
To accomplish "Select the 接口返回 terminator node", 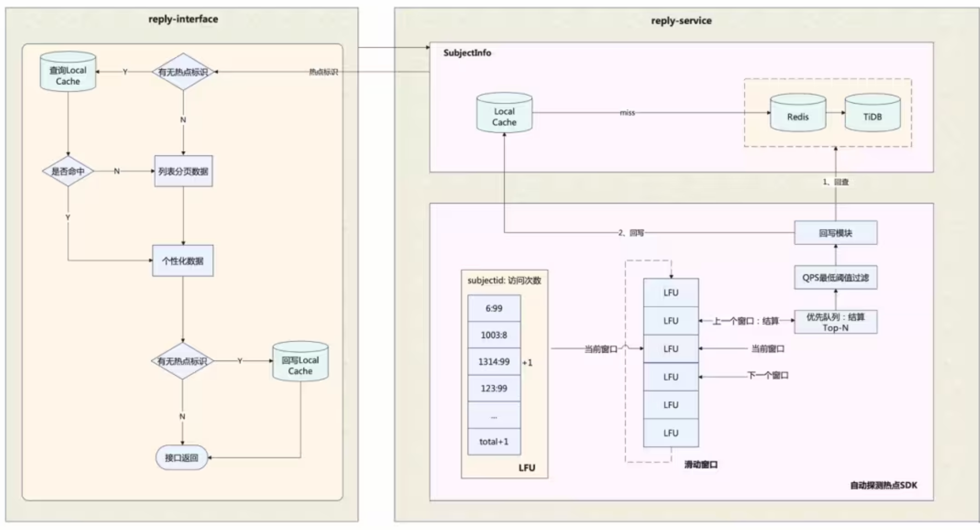I will click(182, 458).
